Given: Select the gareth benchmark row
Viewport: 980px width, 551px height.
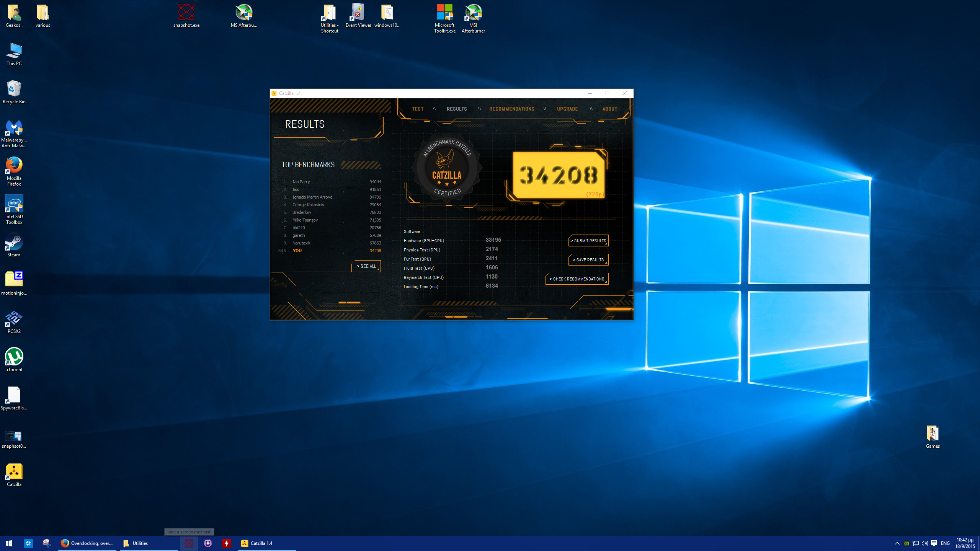Looking at the screenshot, I should (332, 235).
